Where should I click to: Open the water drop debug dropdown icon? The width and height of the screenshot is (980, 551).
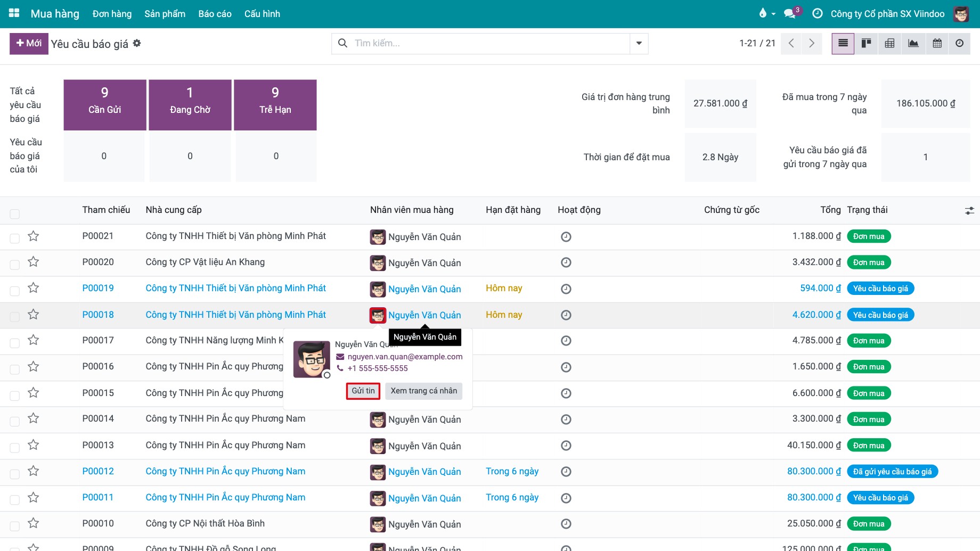click(766, 13)
